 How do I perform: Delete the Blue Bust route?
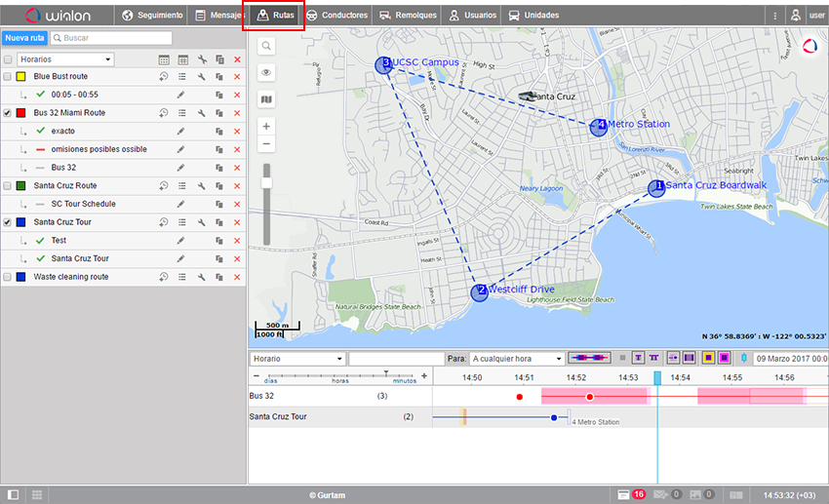[x=237, y=76]
